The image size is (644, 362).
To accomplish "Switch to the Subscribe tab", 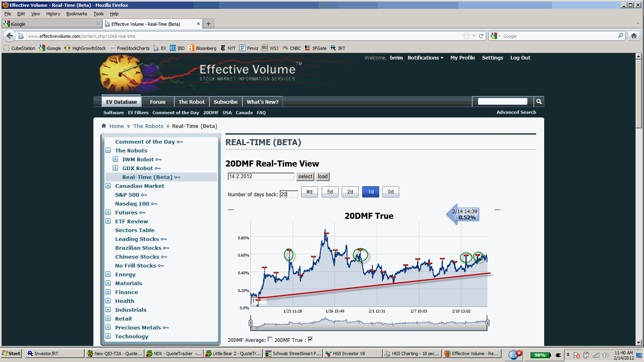I will pos(225,102).
